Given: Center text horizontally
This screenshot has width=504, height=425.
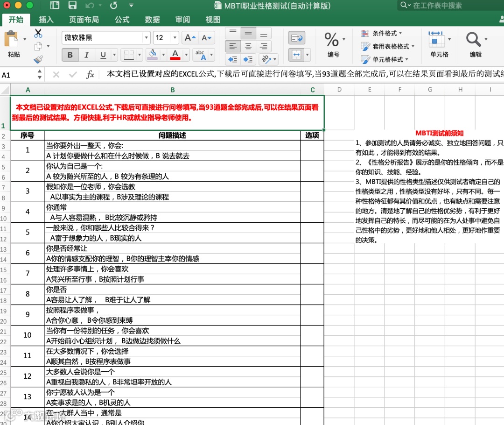Looking at the screenshot, I should 248,46.
